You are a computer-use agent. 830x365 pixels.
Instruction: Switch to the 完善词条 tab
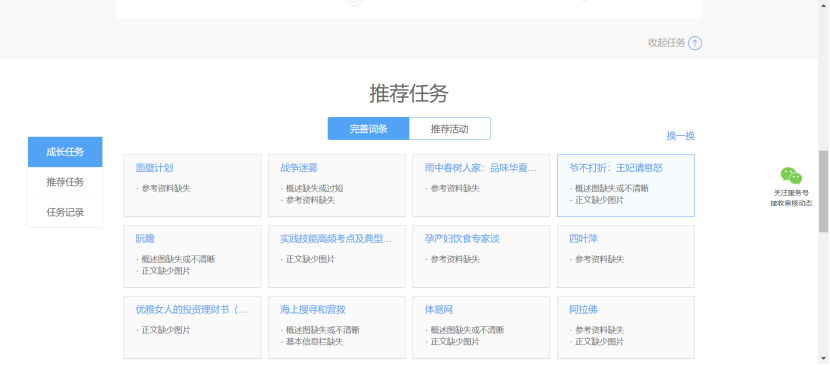[x=368, y=129]
